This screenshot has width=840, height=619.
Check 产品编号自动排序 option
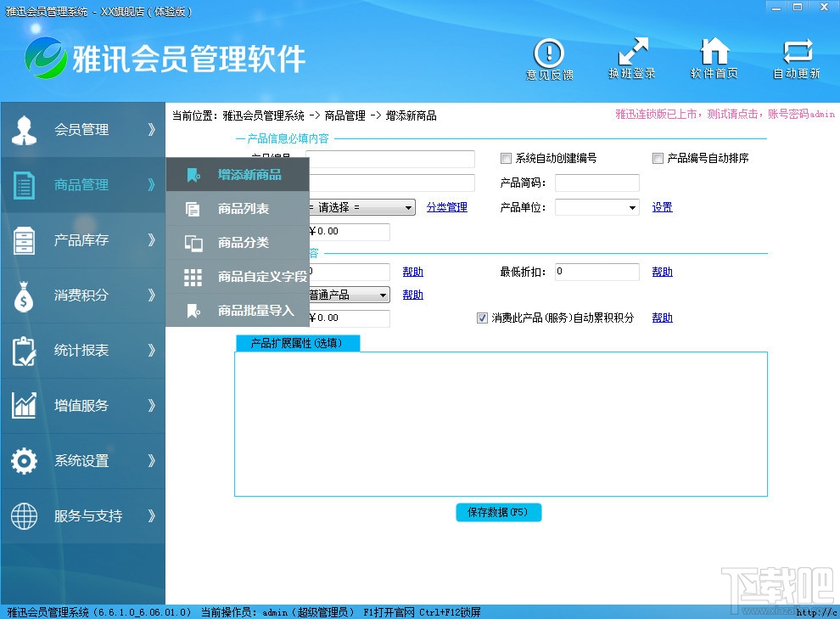click(x=658, y=158)
